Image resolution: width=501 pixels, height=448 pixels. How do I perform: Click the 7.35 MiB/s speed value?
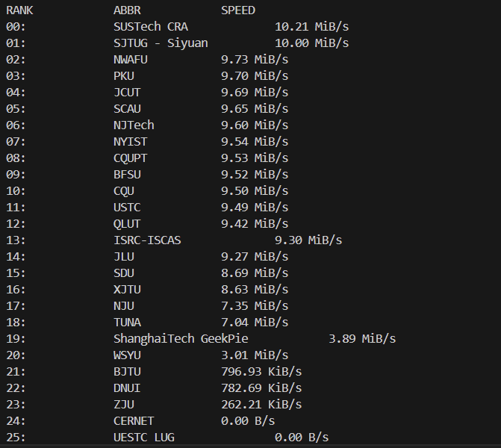point(255,306)
